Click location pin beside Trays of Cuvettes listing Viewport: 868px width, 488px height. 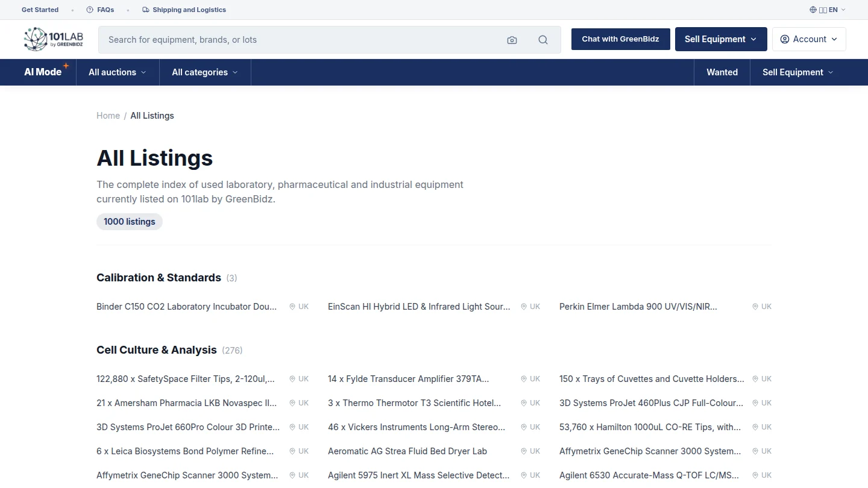(x=755, y=379)
